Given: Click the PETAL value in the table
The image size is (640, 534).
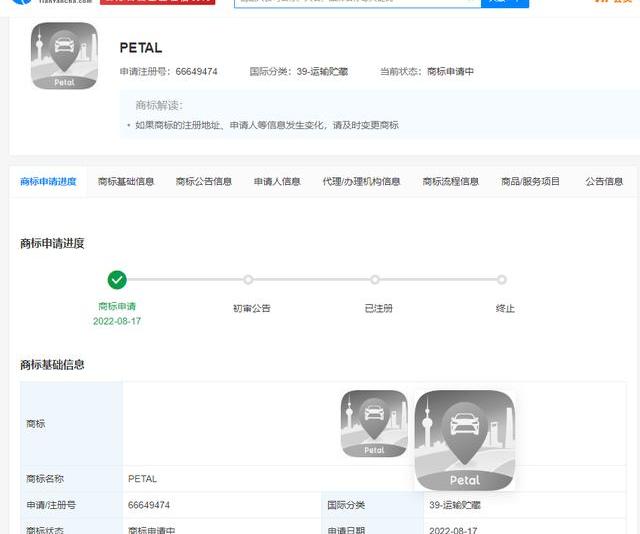Looking at the screenshot, I should 142,478.
